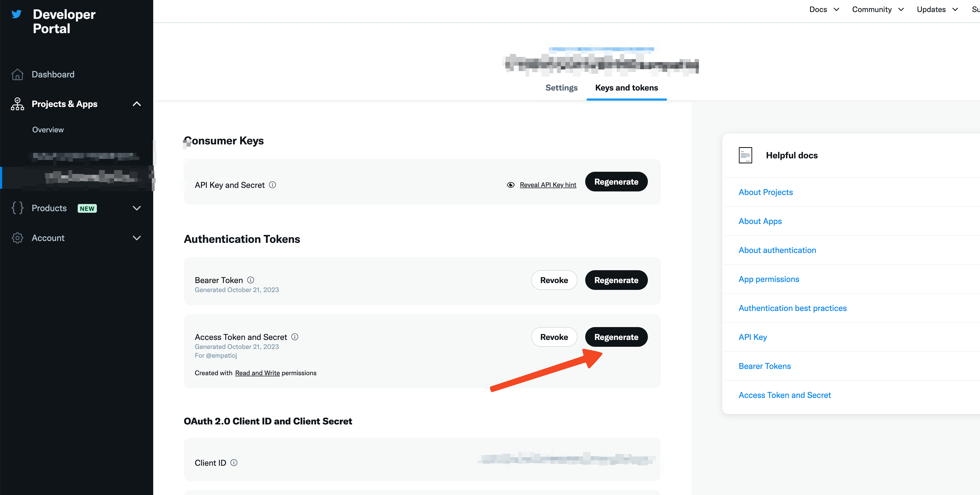
Task: Toggle the eye icon to reveal API Key hint
Action: tap(511, 185)
